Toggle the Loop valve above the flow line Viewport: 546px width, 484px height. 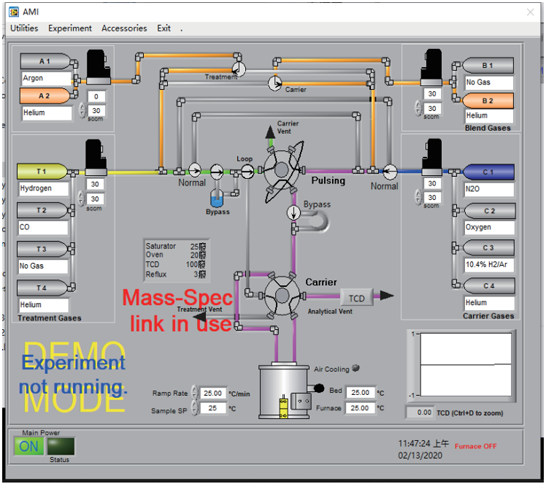tap(247, 171)
